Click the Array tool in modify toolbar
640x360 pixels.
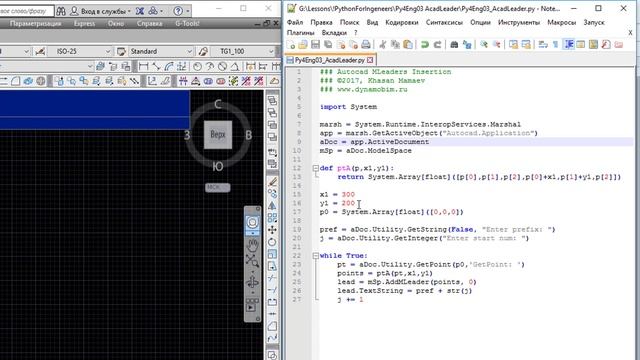272,218
